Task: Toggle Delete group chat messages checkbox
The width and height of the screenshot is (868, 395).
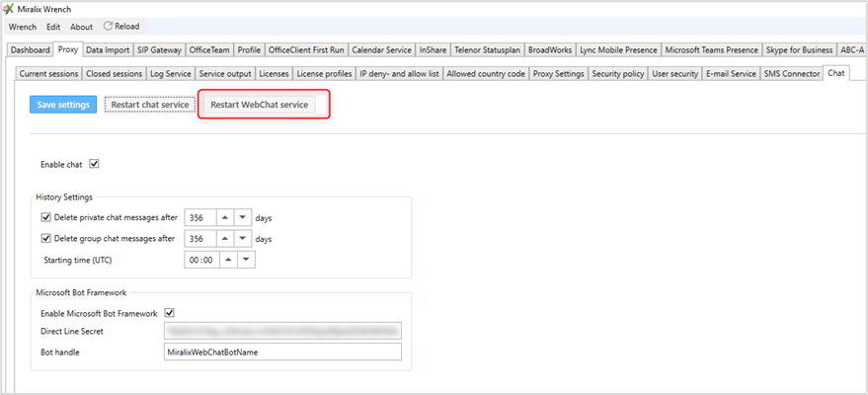Action: click(46, 239)
